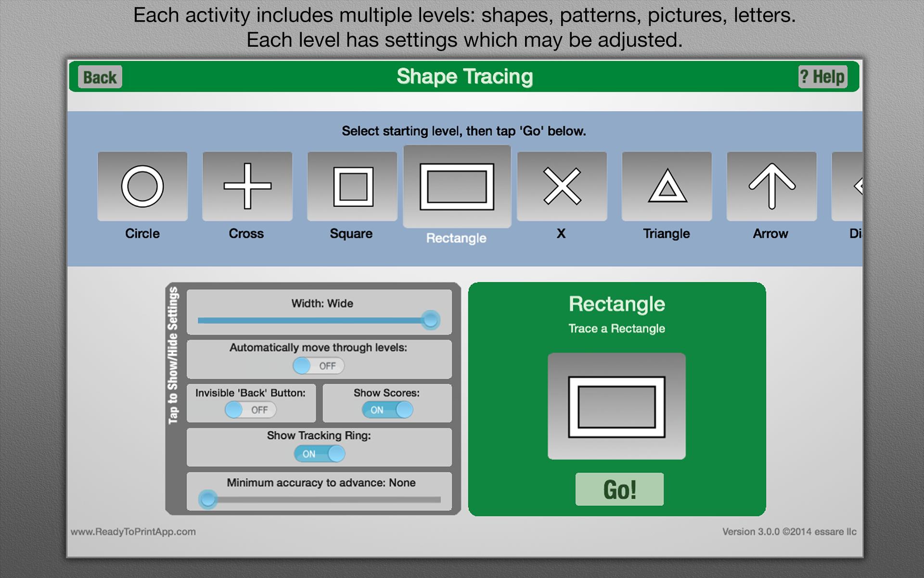Select the Circle shape level
Screen dimensions: 924x578
pyautogui.click(x=142, y=186)
